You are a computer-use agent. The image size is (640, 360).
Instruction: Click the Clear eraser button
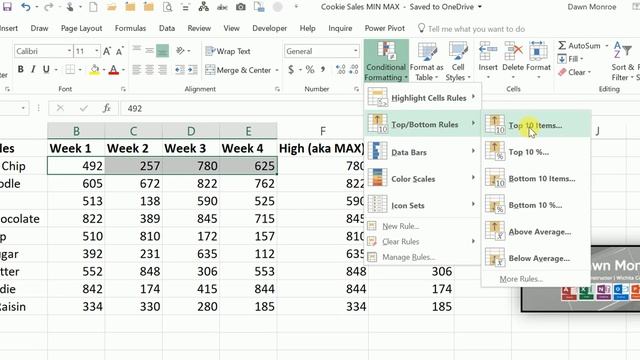pos(574,72)
